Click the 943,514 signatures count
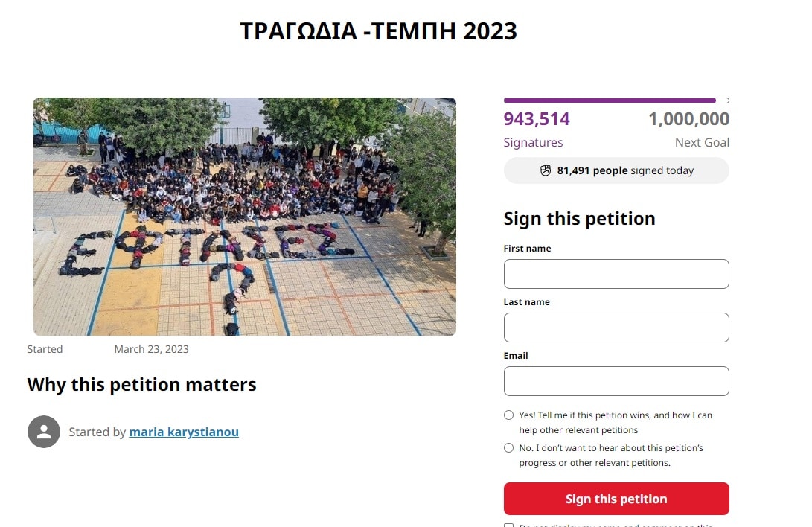812x527 pixels. click(537, 119)
